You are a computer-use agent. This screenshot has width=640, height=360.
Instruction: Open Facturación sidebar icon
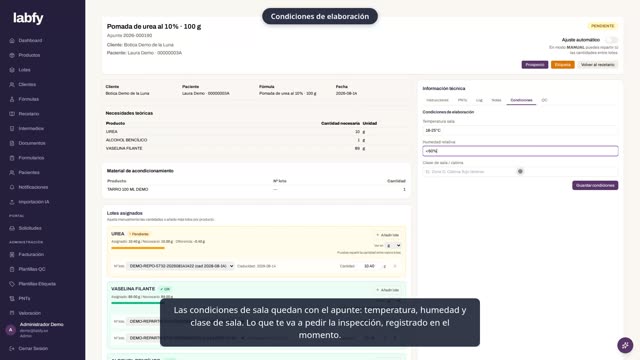tap(12, 255)
